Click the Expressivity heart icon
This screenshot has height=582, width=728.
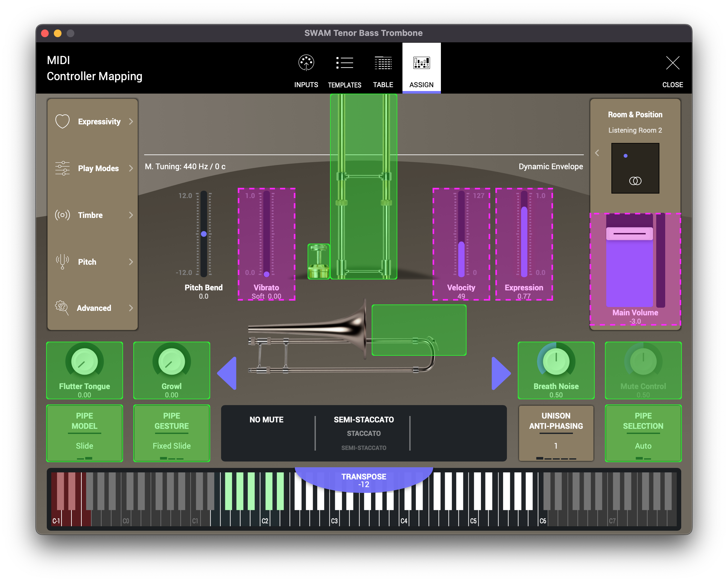(62, 121)
